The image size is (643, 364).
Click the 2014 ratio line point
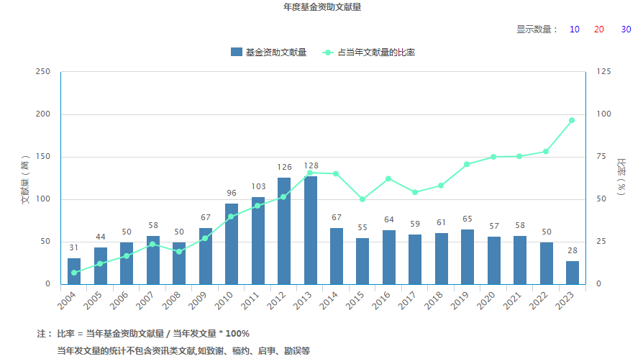336,173
